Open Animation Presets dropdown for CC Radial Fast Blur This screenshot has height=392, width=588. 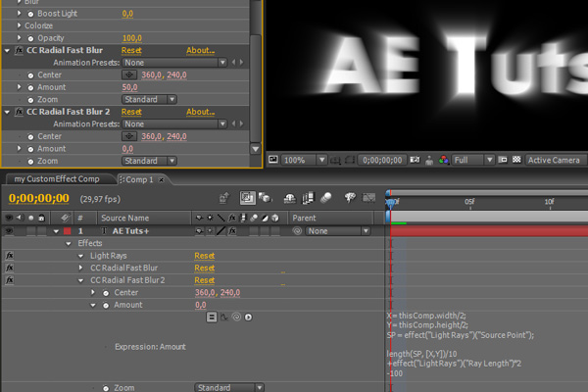tap(174, 63)
